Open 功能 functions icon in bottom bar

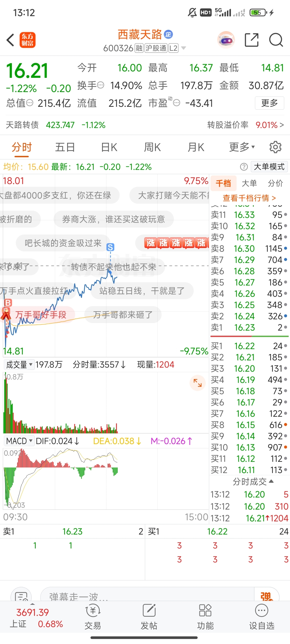[x=205, y=617]
